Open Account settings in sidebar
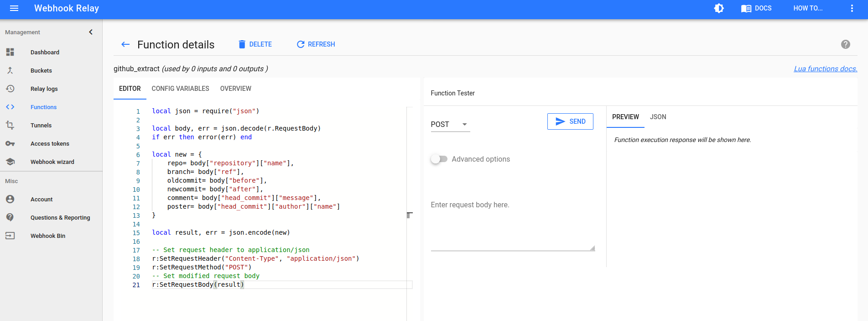The width and height of the screenshot is (868, 321). (42, 199)
